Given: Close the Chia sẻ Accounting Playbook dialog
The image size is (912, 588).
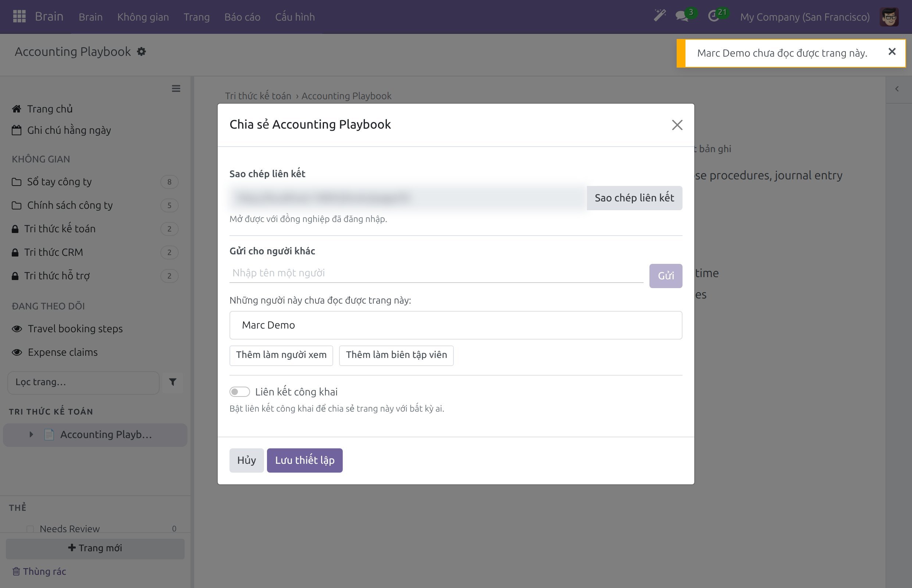Looking at the screenshot, I should [677, 125].
